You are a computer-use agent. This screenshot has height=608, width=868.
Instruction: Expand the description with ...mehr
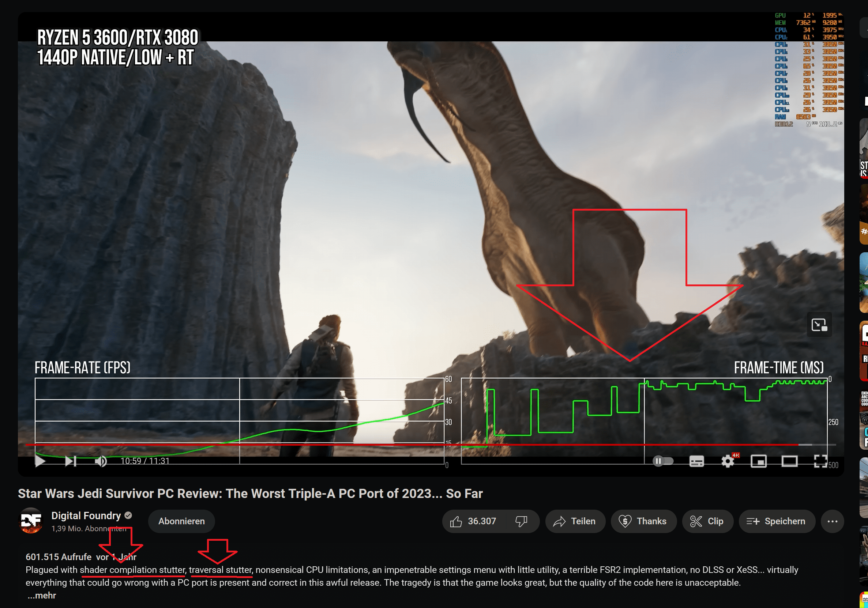[42, 595]
